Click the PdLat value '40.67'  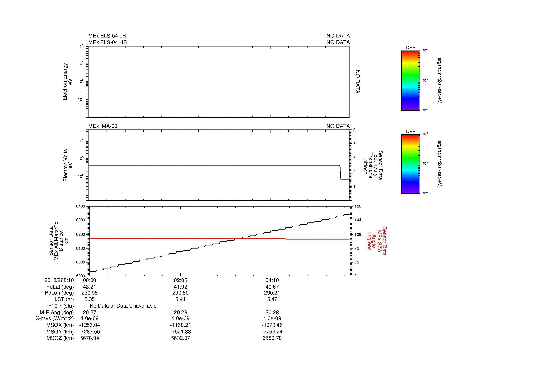point(272,287)
